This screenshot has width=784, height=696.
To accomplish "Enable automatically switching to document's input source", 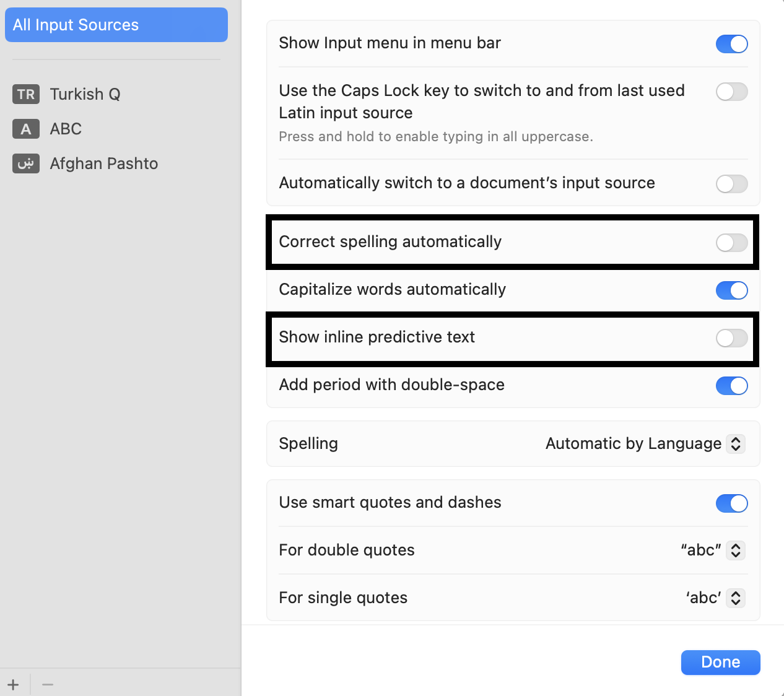I will pyautogui.click(x=731, y=184).
